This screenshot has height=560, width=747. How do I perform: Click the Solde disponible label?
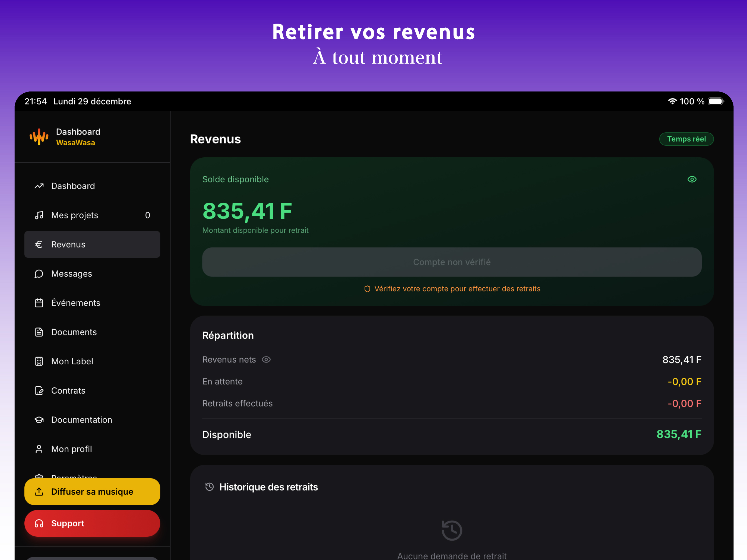point(235,179)
